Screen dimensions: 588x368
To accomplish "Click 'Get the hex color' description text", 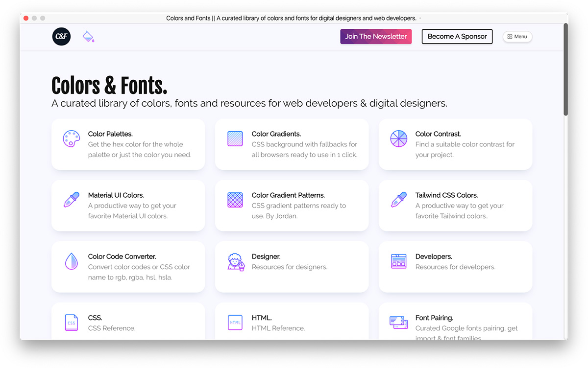I will (x=140, y=150).
